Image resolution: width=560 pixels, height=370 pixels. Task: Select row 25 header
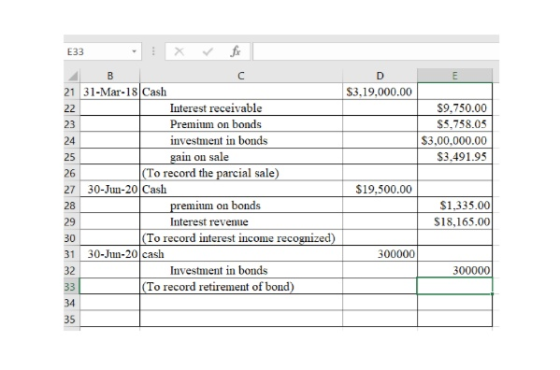[x=71, y=157]
